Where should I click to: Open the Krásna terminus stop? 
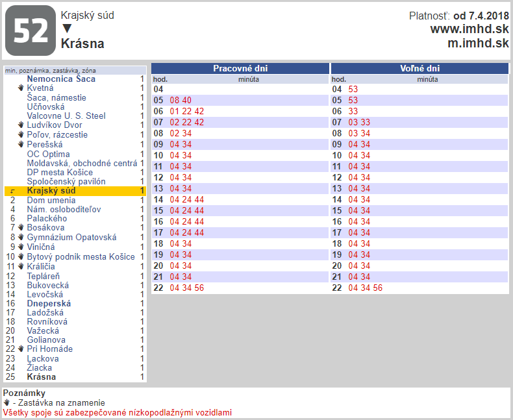(42, 377)
